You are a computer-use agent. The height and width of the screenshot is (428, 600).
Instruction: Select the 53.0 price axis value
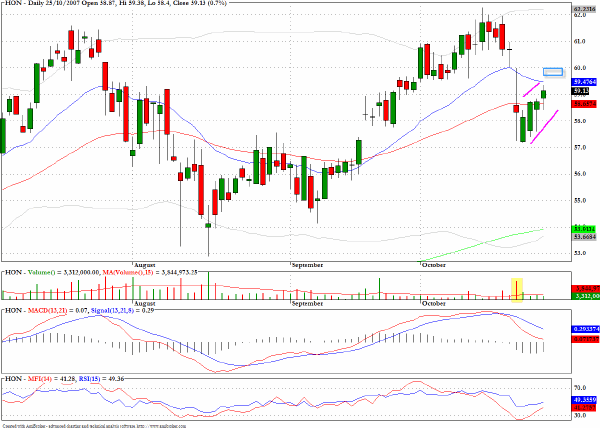point(580,253)
